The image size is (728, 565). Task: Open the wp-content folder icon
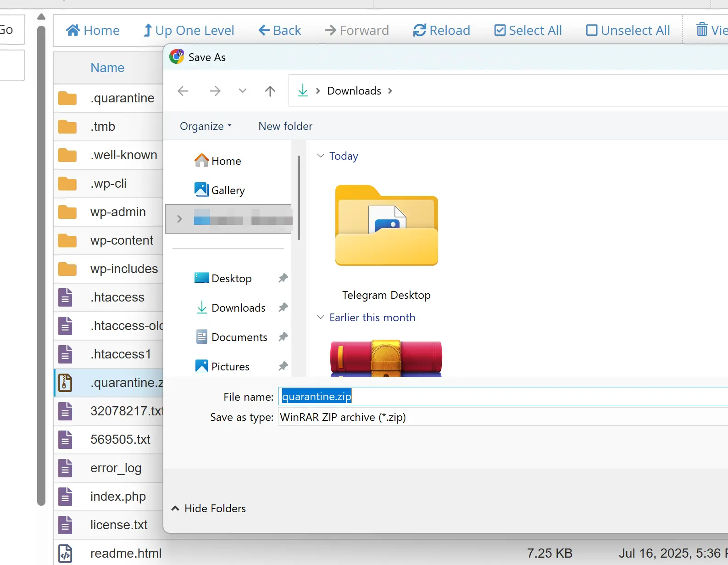click(x=67, y=241)
